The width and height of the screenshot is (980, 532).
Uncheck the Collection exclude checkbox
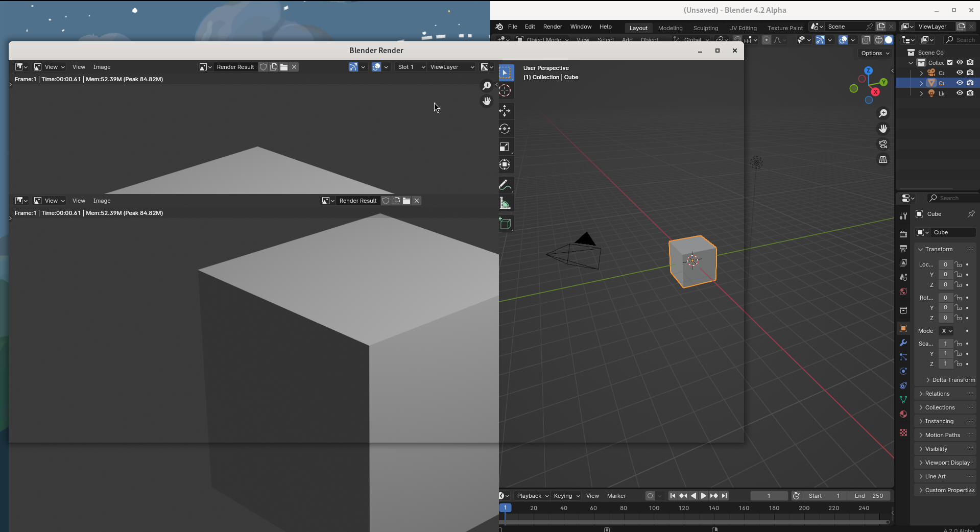coord(950,62)
